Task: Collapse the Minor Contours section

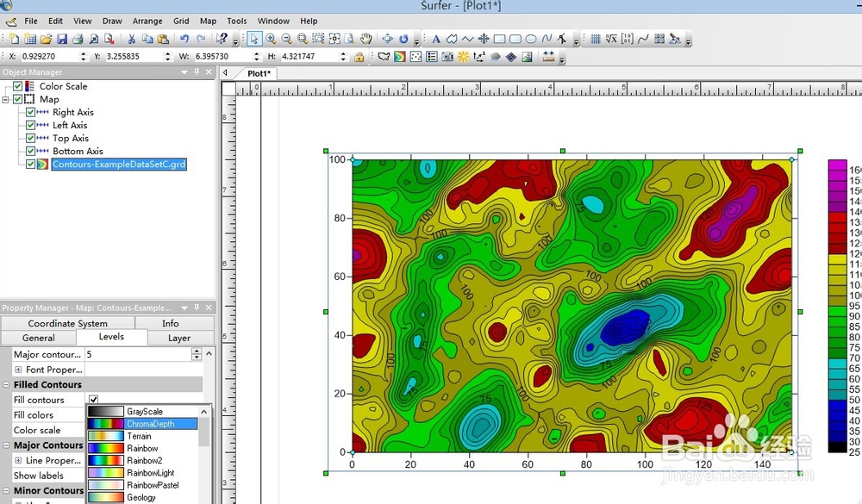Action: tap(6, 491)
